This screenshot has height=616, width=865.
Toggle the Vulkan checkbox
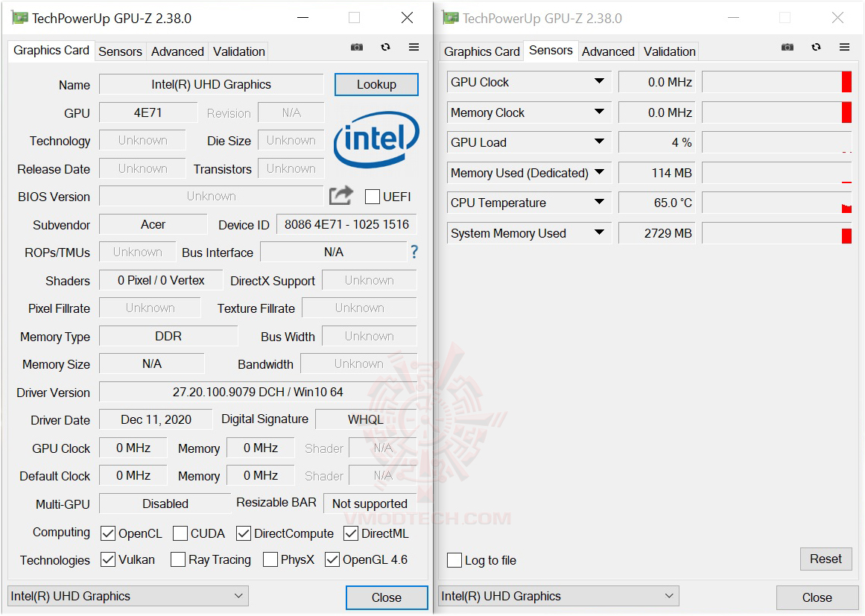pyautogui.click(x=108, y=559)
